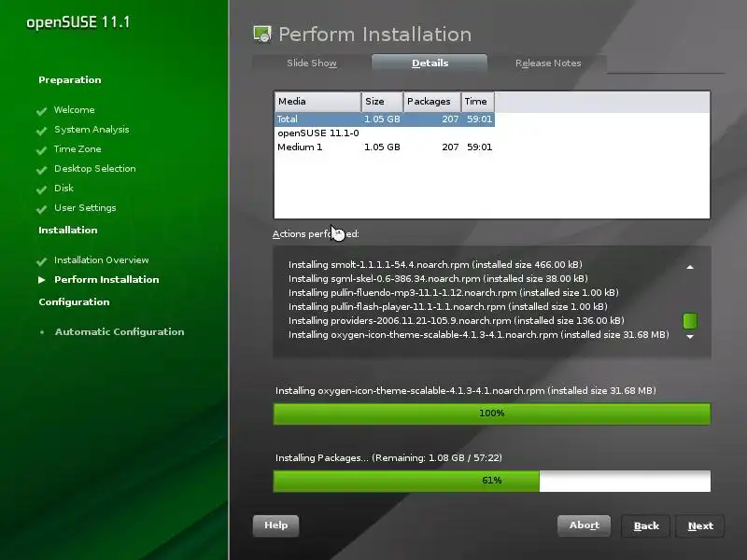Click the oxygen-icon-theme-scalable log line in actions list

tap(479, 335)
